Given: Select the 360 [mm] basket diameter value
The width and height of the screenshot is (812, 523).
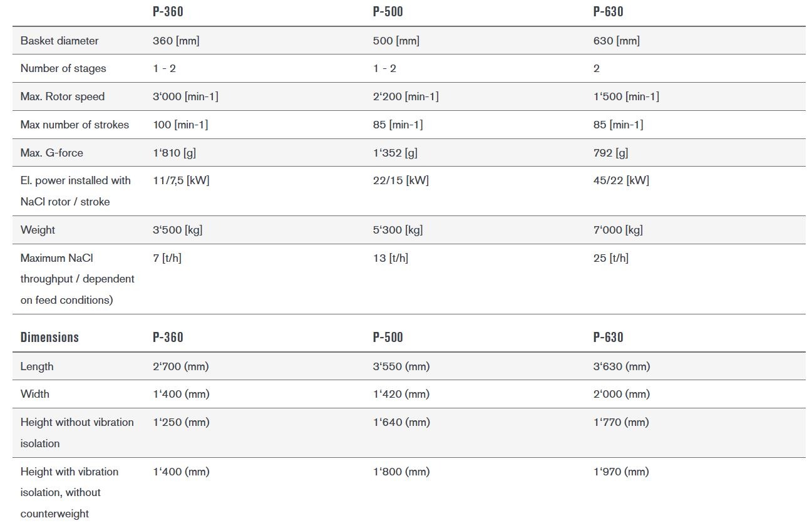Looking at the screenshot, I should [x=176, y=41].
